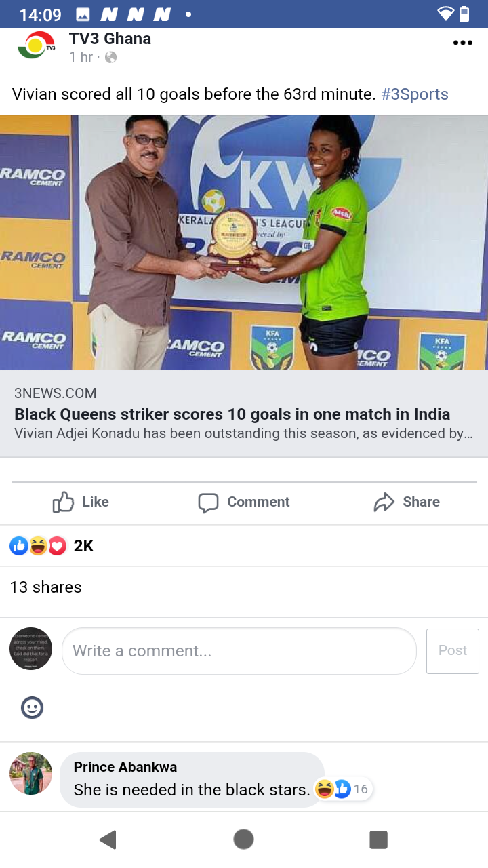
Task: Tap Prince Abankwa's profile picture
Action: 31,773
